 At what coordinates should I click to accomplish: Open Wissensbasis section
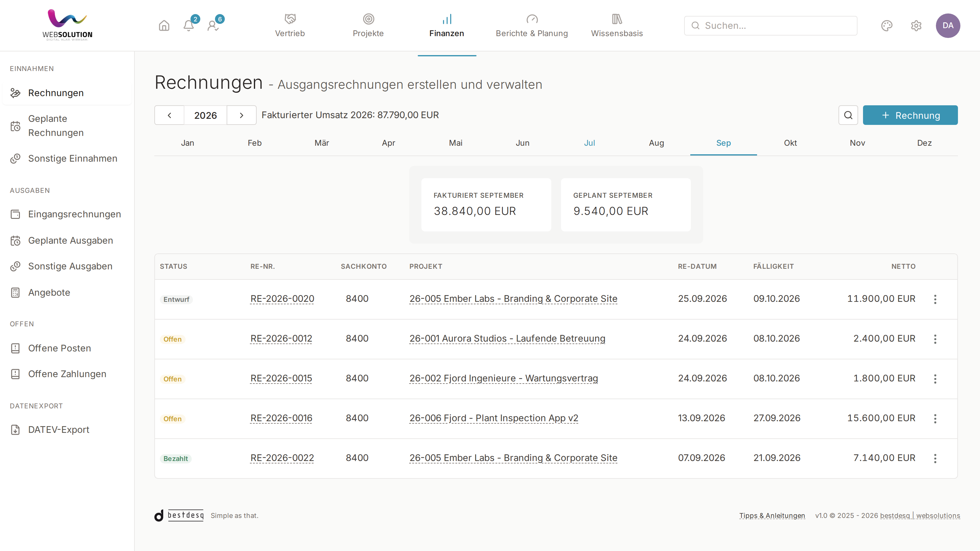pyautogui.click(x=617, y=25)
